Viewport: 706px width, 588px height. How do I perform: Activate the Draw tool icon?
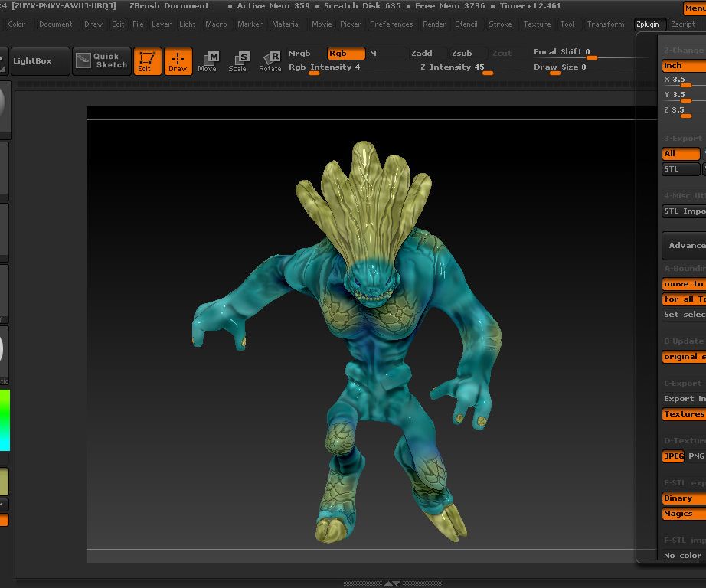click(x=178, y=61)
